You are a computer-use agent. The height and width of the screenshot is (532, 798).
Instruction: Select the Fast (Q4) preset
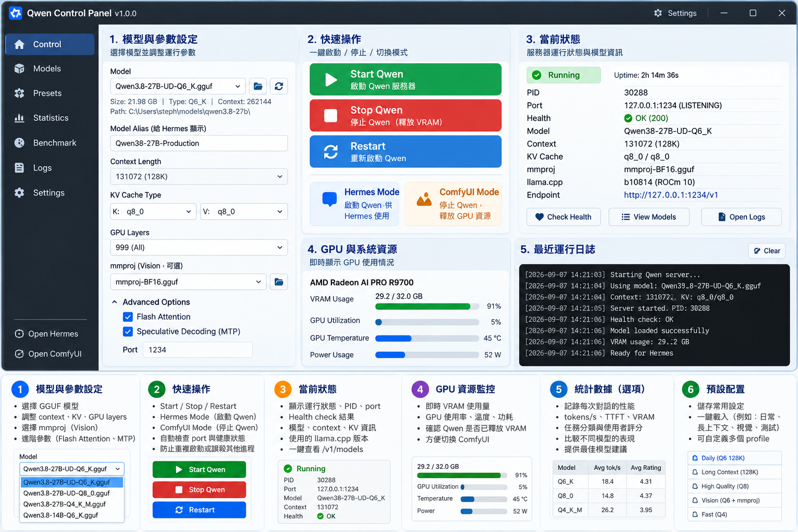pyautogui.click(x=735, y=514)
